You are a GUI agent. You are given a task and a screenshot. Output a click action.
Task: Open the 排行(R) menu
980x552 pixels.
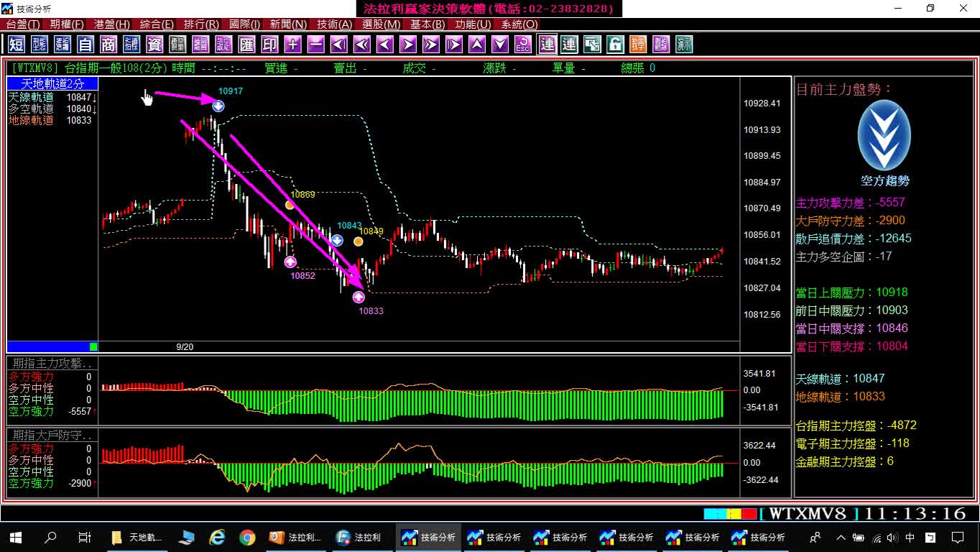pos(201,24)
